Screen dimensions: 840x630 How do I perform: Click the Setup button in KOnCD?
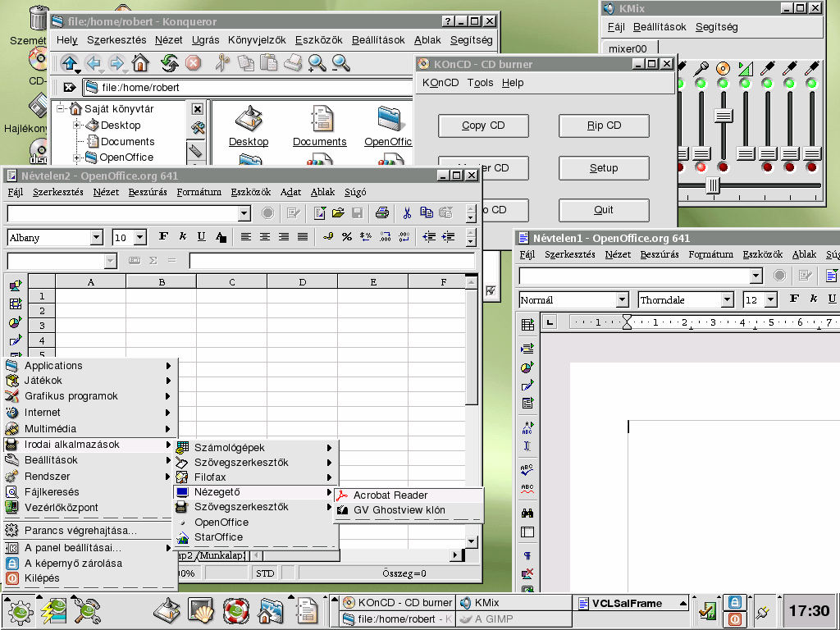pyautogui.click(x=604, y=167)
